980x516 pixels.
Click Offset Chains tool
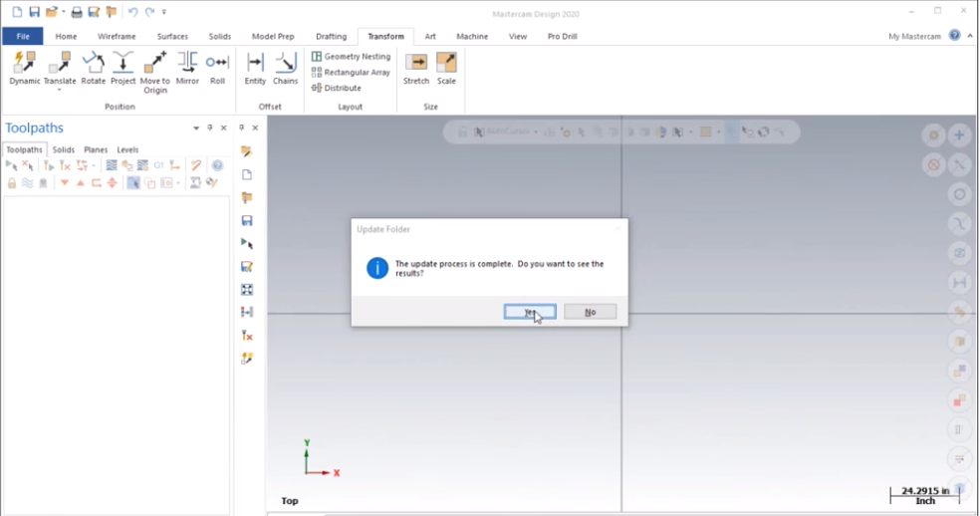pos(285,68)
